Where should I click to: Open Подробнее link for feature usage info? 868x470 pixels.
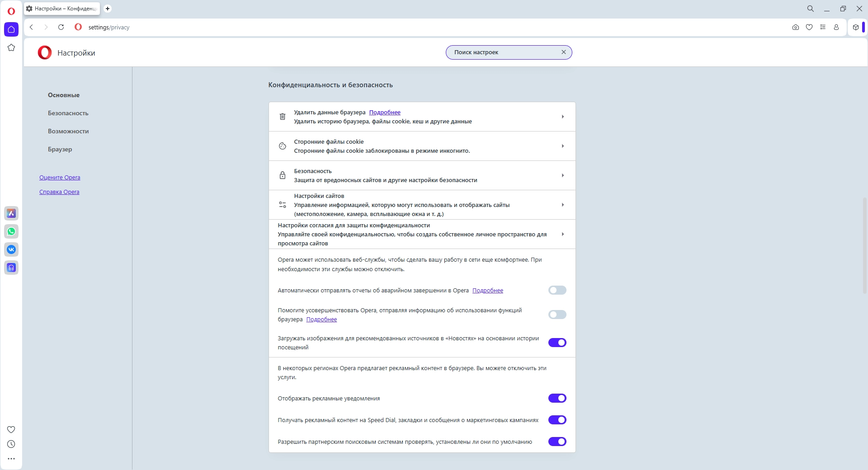322,319
